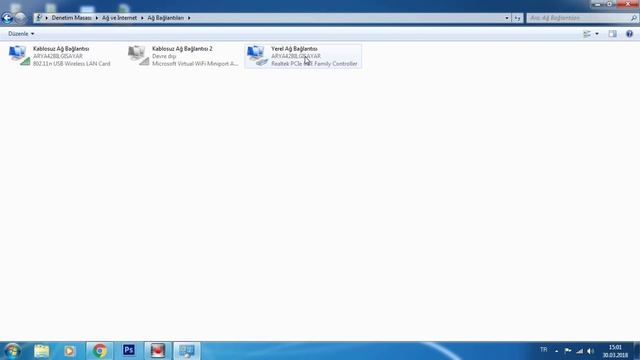Go to Denetim Masası breadcrumb
Image resolution: width=640 pixels, height=360 pixels.
pos(71,18)
